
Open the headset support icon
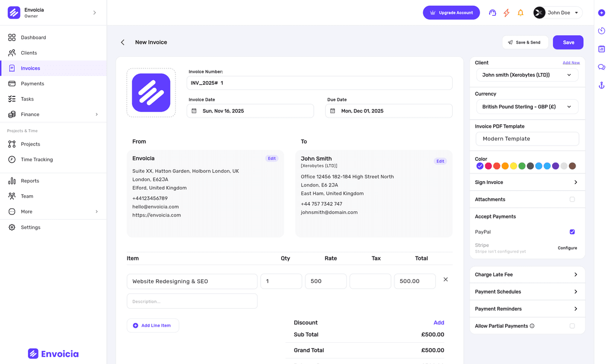[x=492, y=13]
